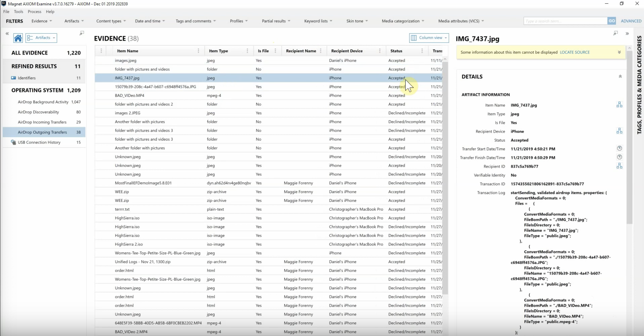Open the Tools menu
644x336 pixels.
(x=19, y=12)
